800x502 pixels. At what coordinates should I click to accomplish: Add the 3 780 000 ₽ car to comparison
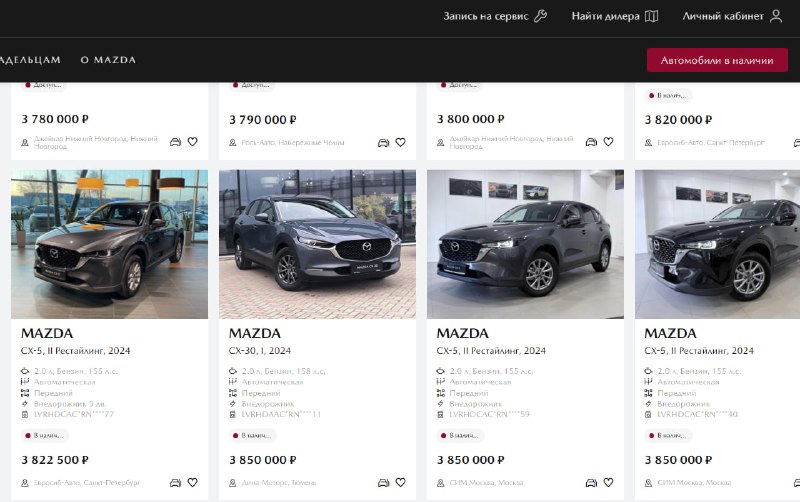[x=176, y=142]
